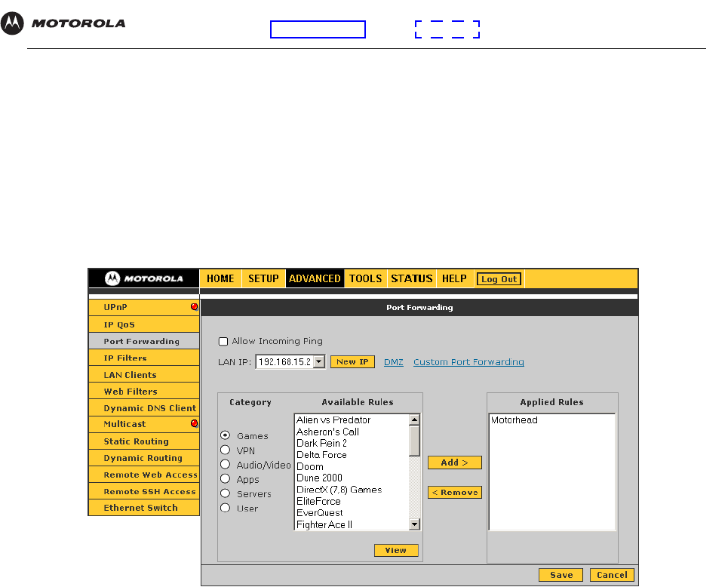Image resolution: width=728 pixels, height=587 pixels.
Task: Click the Available Rules scrollbar thumb
Action: 415,441
